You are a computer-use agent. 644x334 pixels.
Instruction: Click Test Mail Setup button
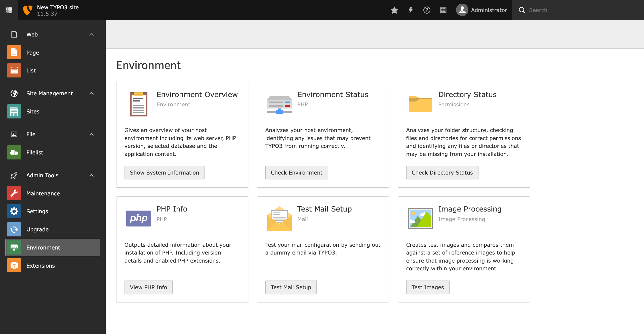tap(291, 287)
